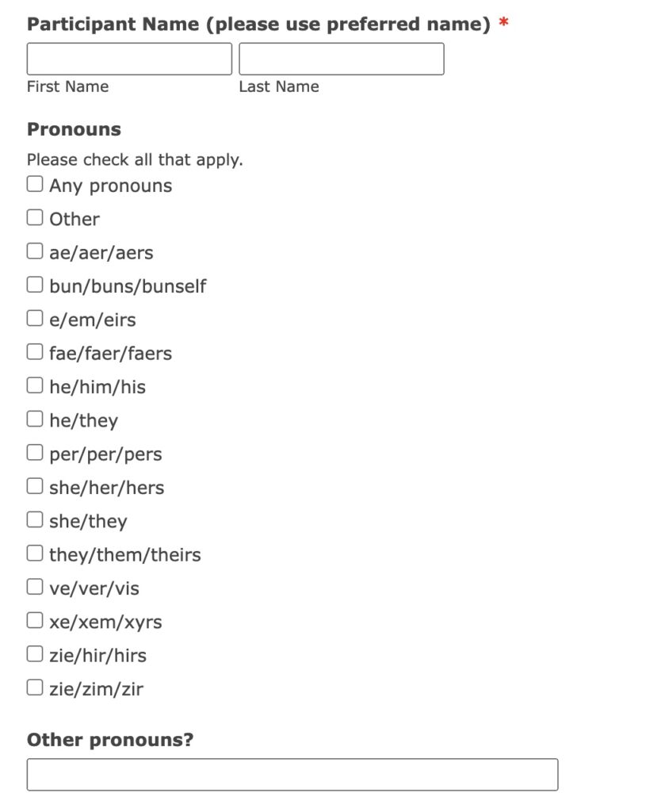Click the she/her/hers label text
The height and width of the screenshot is (812, 646).
pyautogui.click(x=107, y=488)
